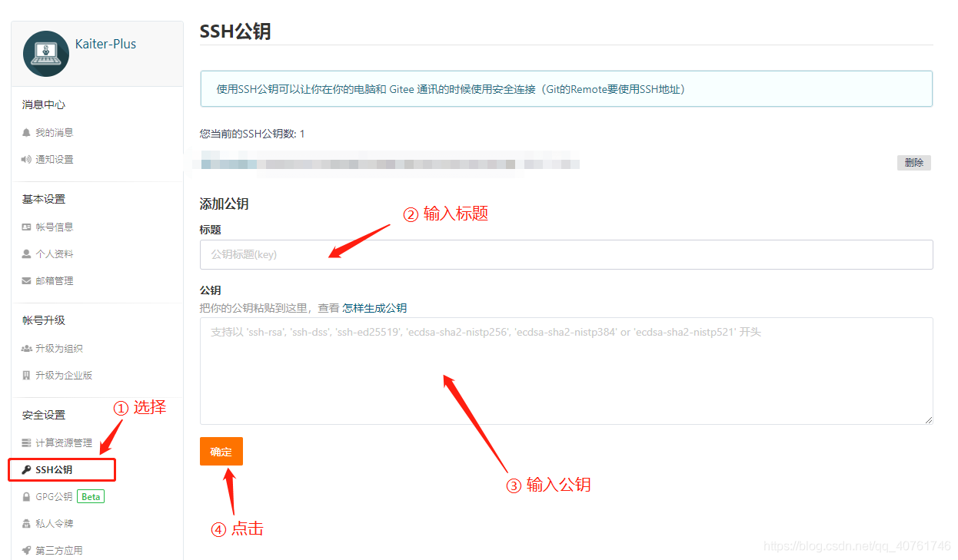Viewport: 958px width, 560px height.
Task: Click the person icon beside 个人资料
Action: tap(26, 254)
